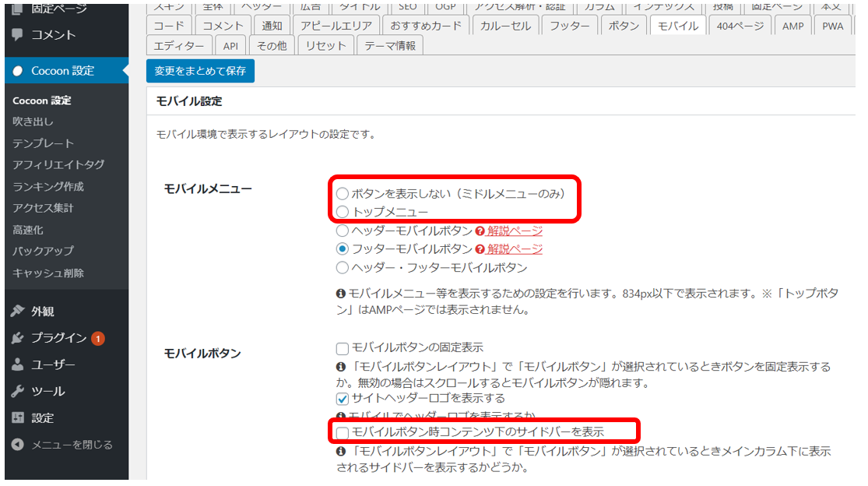Open the エディター tab
The height and width of the screenshot is (486, 868).
179,45
